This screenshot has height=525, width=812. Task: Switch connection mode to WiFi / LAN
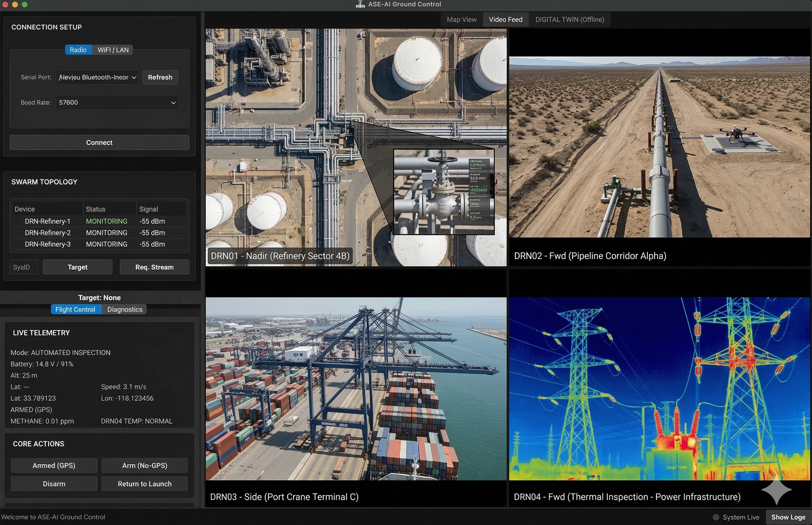coord(113,50)
